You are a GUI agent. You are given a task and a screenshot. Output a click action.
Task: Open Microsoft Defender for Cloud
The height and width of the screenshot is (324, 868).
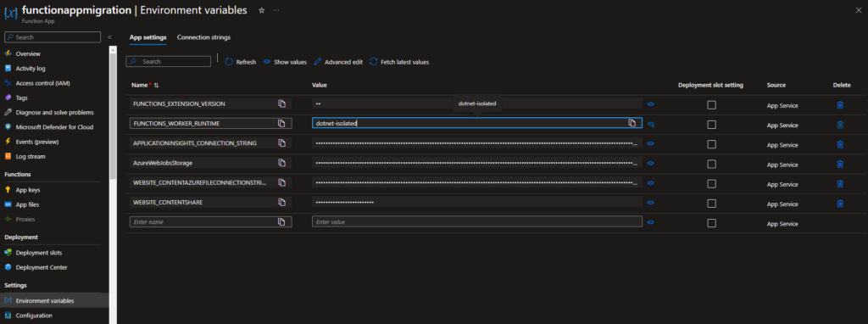(x=54, y=127)
